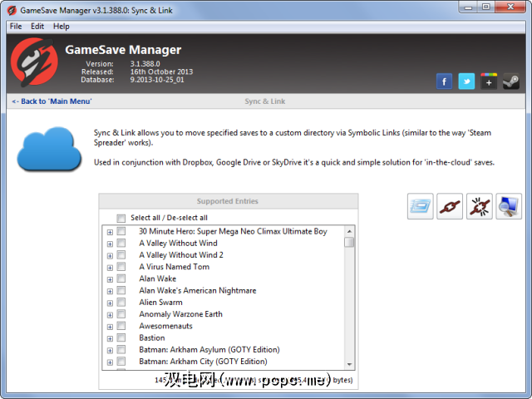Expand the Anomaly Warzone Earth node
The width and height of the screenshot is (532, 399).
(110, 315)
